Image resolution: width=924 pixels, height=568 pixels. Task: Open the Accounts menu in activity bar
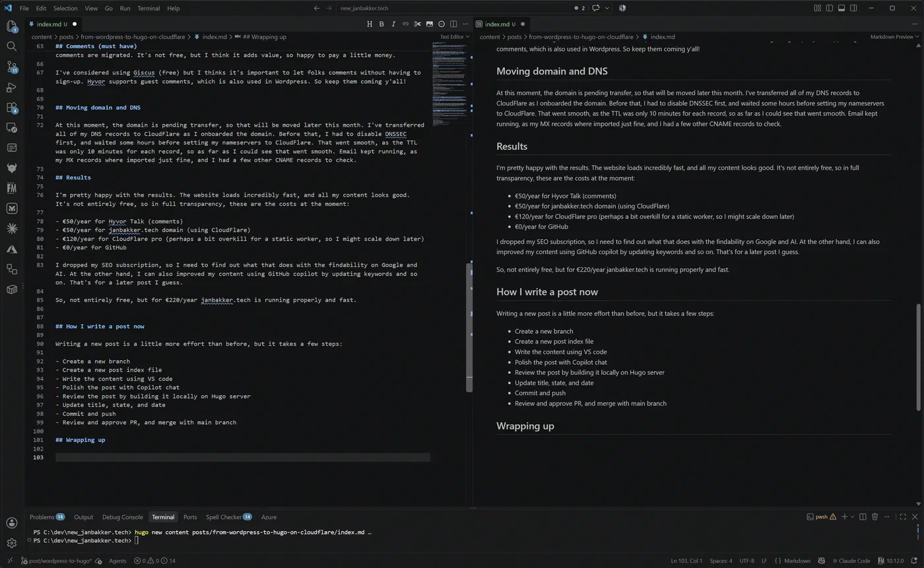[x=11, y=523]
